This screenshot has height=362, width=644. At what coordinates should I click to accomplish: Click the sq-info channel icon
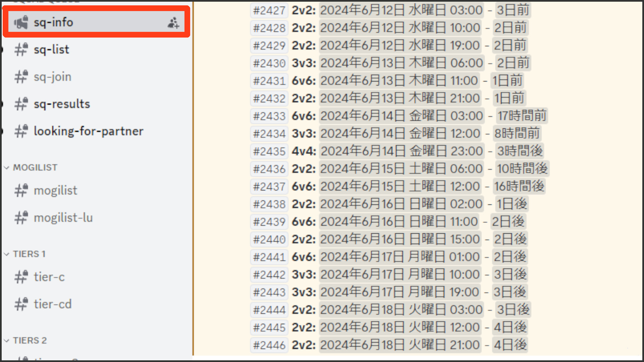pyautogui.click(x=21, y=22)
